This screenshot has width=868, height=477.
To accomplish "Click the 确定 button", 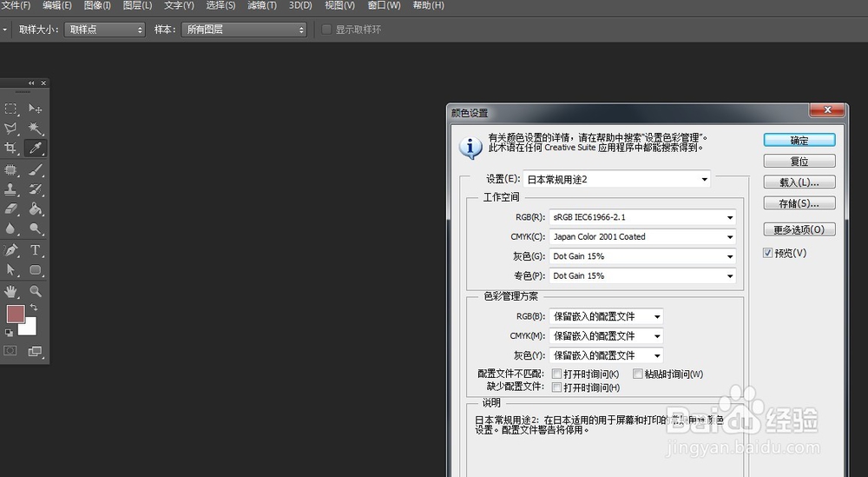I will click(799, 140).
